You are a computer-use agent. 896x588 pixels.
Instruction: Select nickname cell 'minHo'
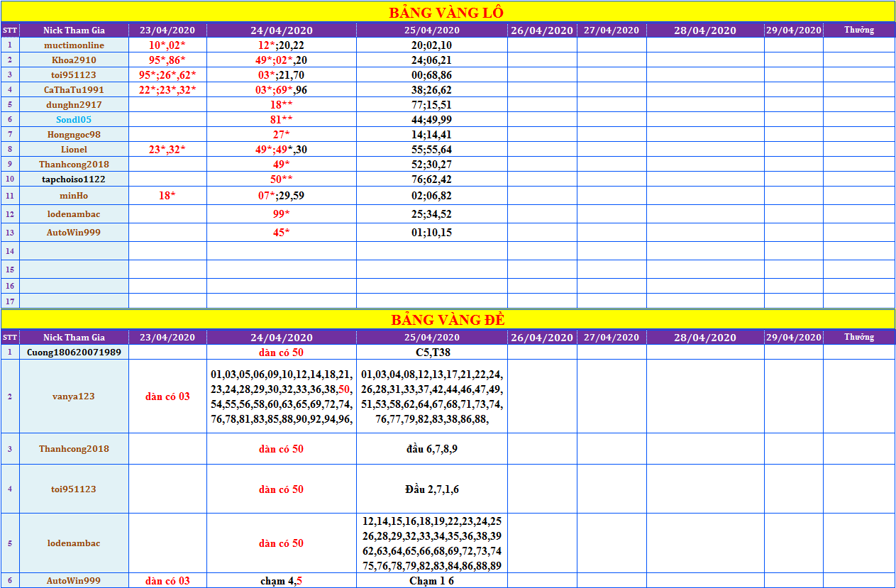click(x=74, y=195)
